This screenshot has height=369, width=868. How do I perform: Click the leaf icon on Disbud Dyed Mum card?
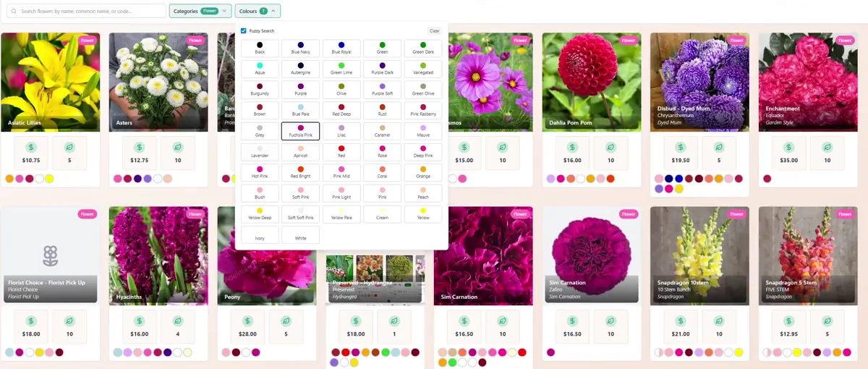click(x=719, y=147)
